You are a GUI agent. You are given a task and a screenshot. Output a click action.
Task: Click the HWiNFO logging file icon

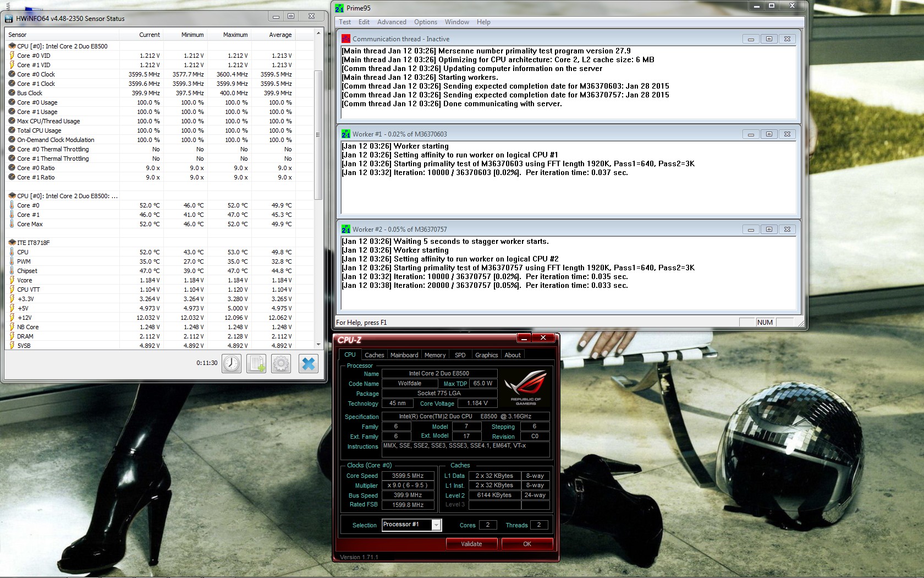[256, 363]
